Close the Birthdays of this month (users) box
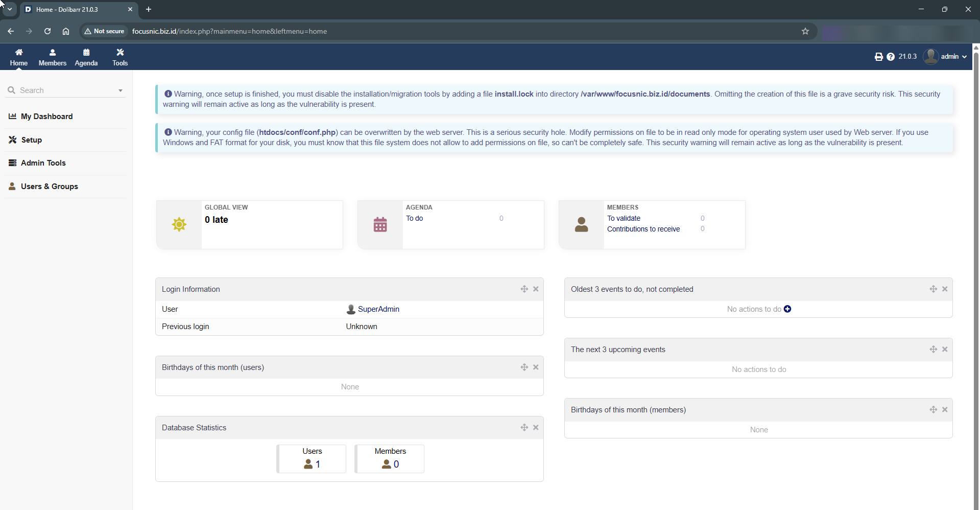 tap(536, 367)
